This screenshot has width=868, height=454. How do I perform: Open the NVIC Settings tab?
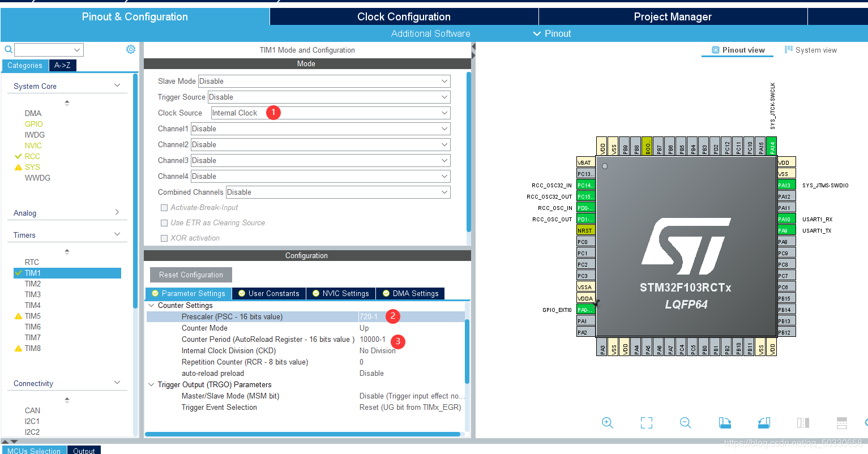click(x=341, y=293)
